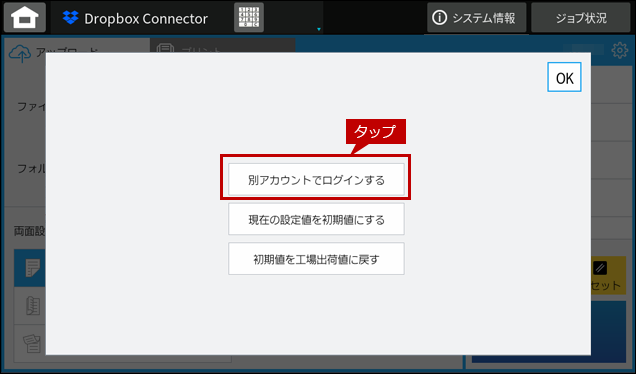Open the numeric keypad icon
The width and height of the screenshot is (636, 374).
click(249, 17)
